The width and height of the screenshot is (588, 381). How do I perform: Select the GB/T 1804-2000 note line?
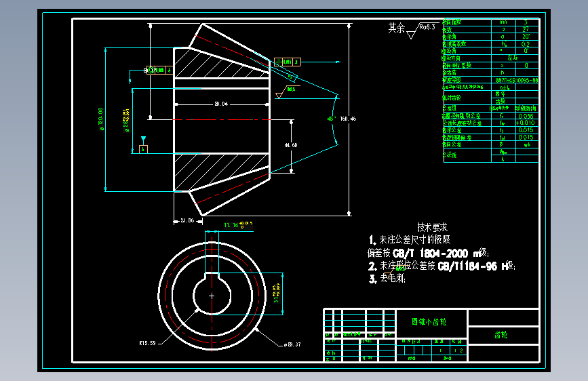[428, 253]
